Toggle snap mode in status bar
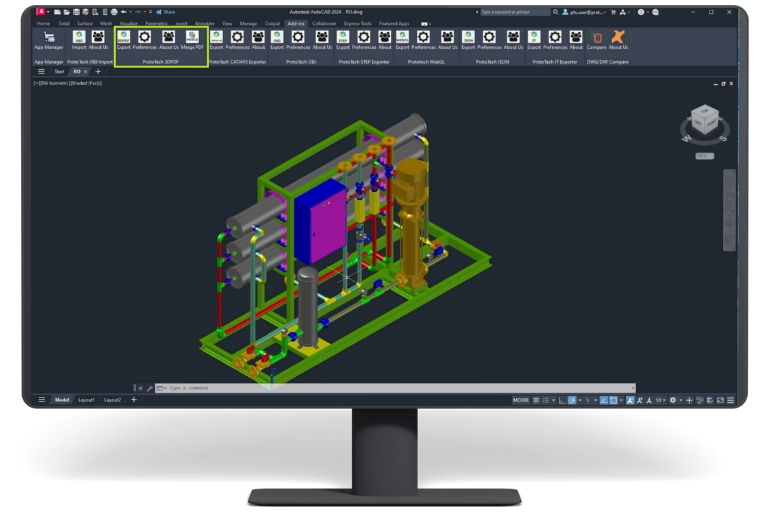 545,400
